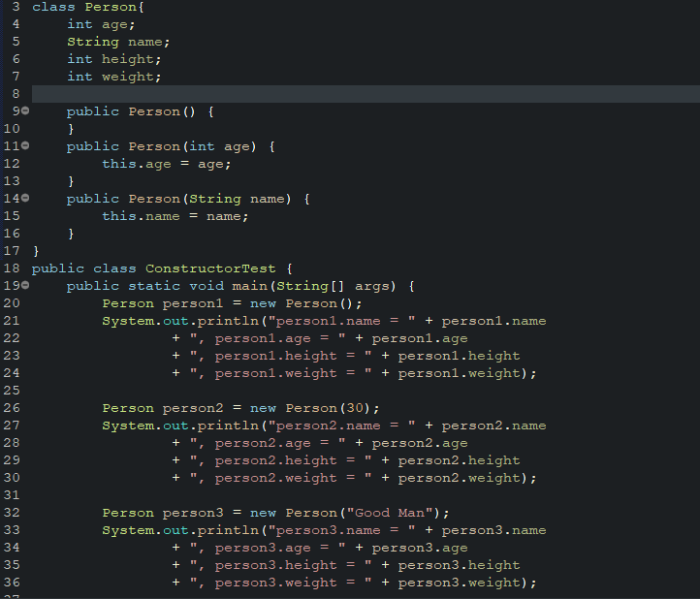Click 'this.name = name;' statement

point(175,216)
